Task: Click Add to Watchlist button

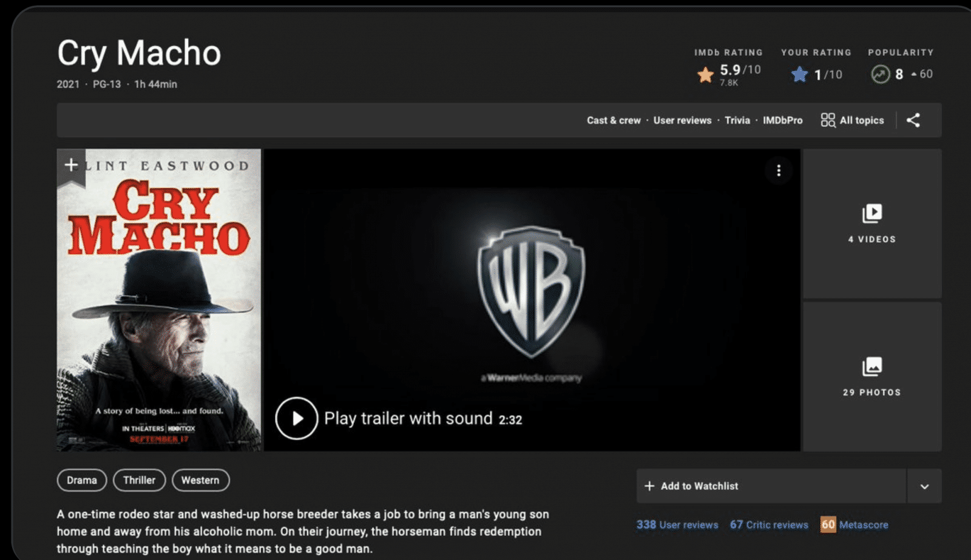Action: tap(771, 486)
